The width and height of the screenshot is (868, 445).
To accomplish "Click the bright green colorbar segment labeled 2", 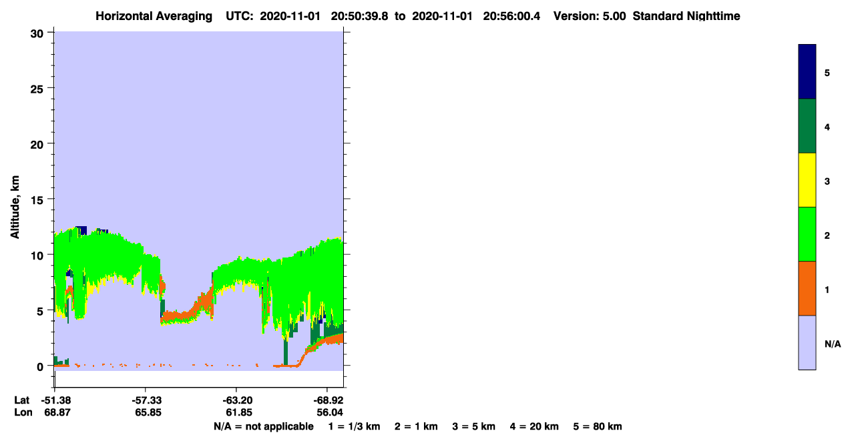I will (807, 234).
